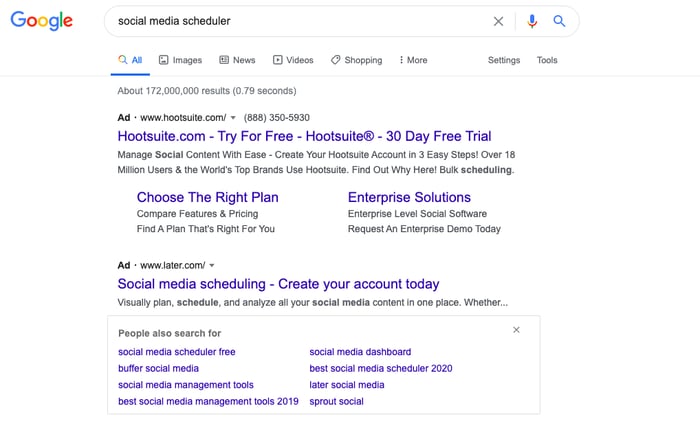Click the magnifying glass search button
Screen dimensions: 700x428
560,21
